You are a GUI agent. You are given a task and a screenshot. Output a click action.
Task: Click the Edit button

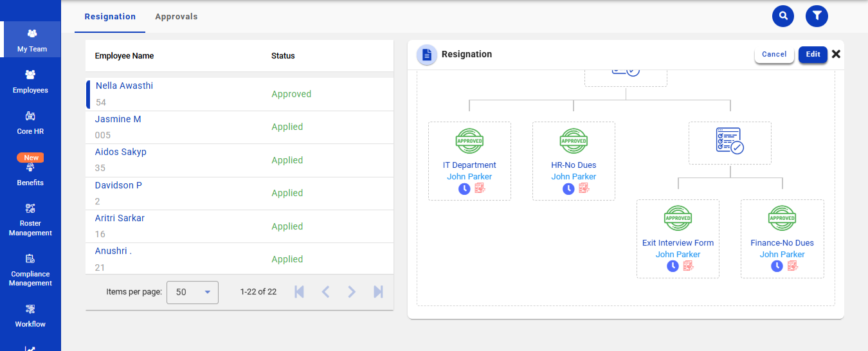(813, 55)
